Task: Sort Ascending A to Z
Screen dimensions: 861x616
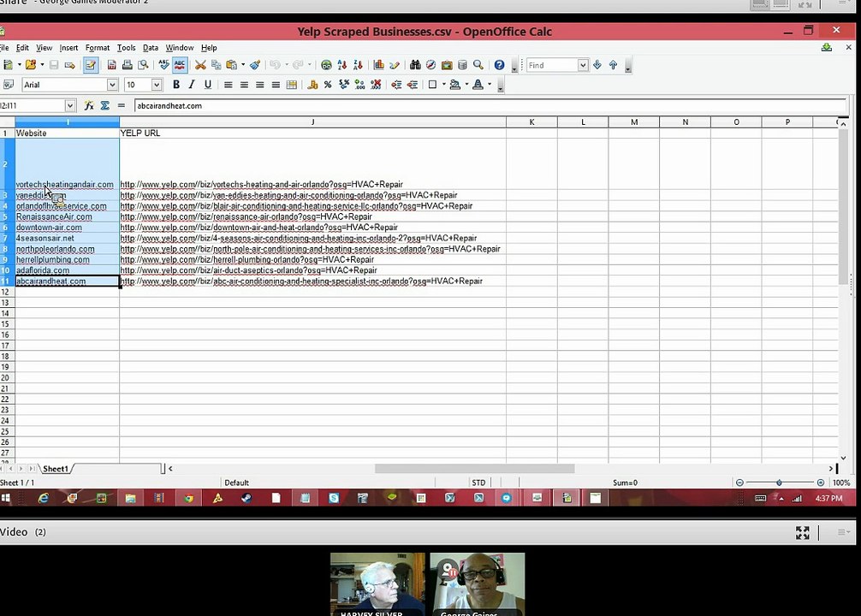Action: pyautogui.click(x=342, y=65)
